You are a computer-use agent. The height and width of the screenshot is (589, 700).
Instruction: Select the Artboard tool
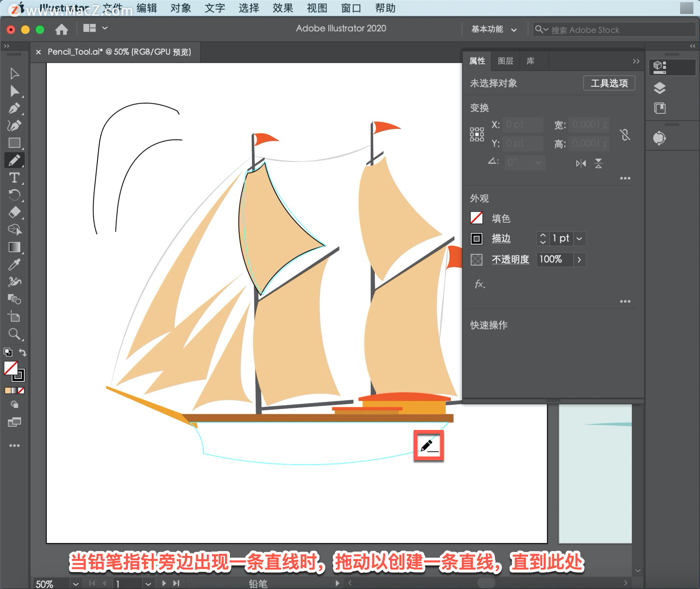pyautogui.click(x=14, y=316)
